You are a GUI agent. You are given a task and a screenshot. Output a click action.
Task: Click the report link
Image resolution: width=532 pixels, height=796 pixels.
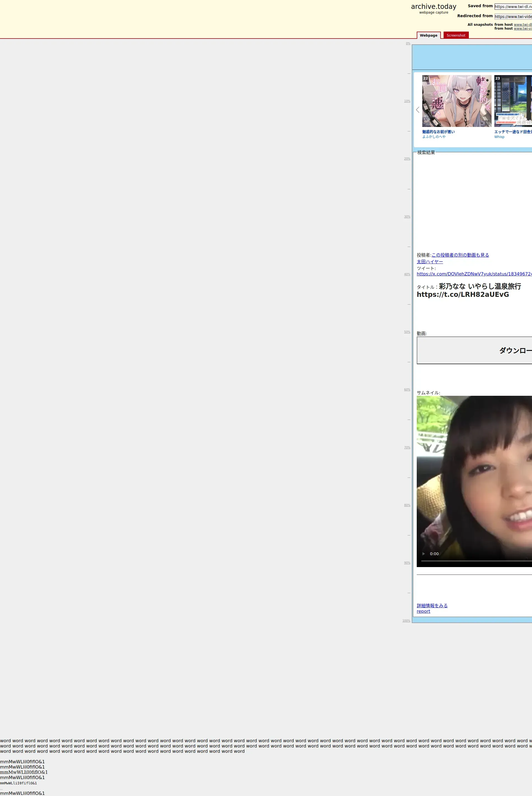pos(423,611)
